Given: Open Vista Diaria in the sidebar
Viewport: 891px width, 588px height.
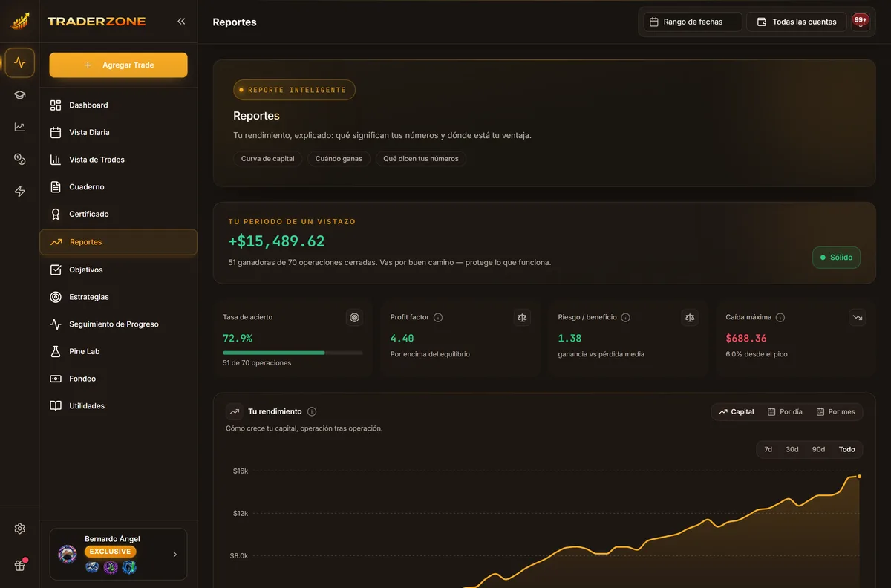Looking at the screenshot, I should tap(119, 132).
